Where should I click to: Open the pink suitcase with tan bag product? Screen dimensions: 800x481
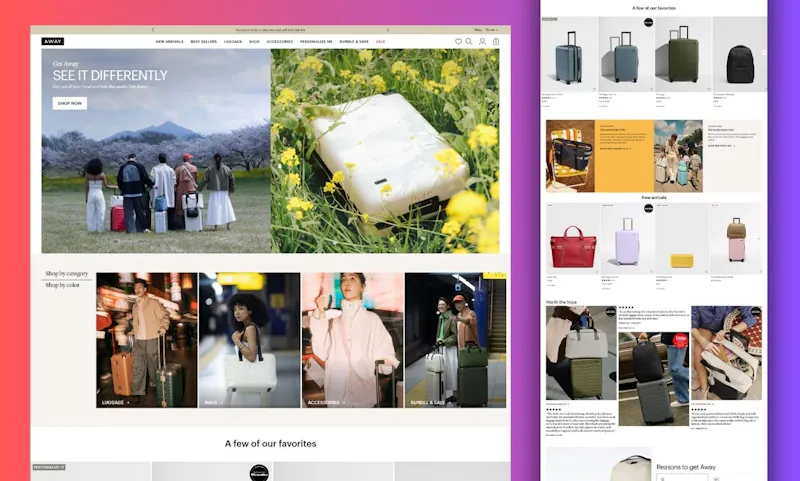tap(736, 239)
